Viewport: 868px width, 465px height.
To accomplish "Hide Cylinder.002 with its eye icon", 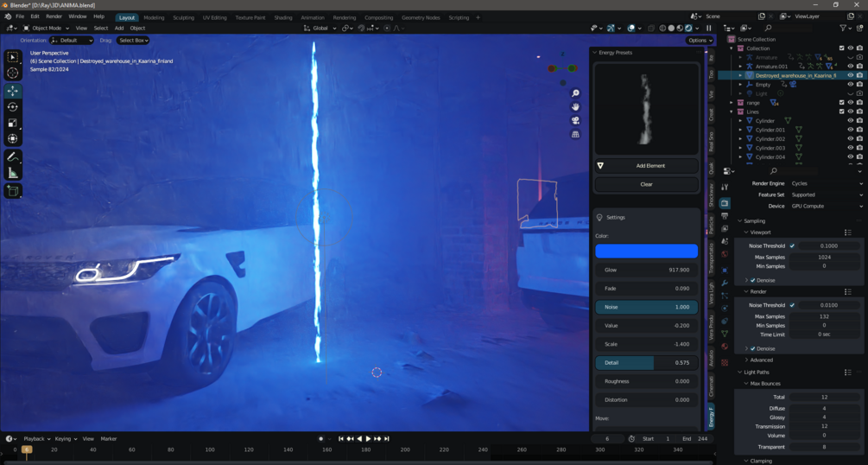I will point(850,138).
